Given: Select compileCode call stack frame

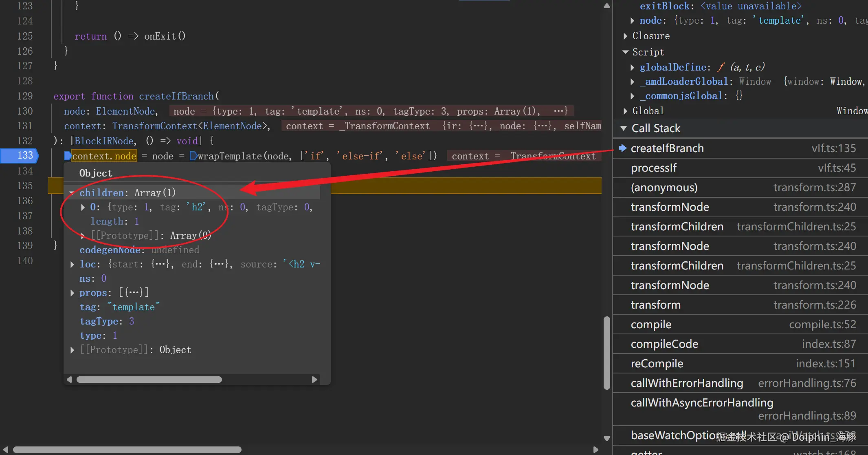Looking at the screenshot, I should pos(740,344).
